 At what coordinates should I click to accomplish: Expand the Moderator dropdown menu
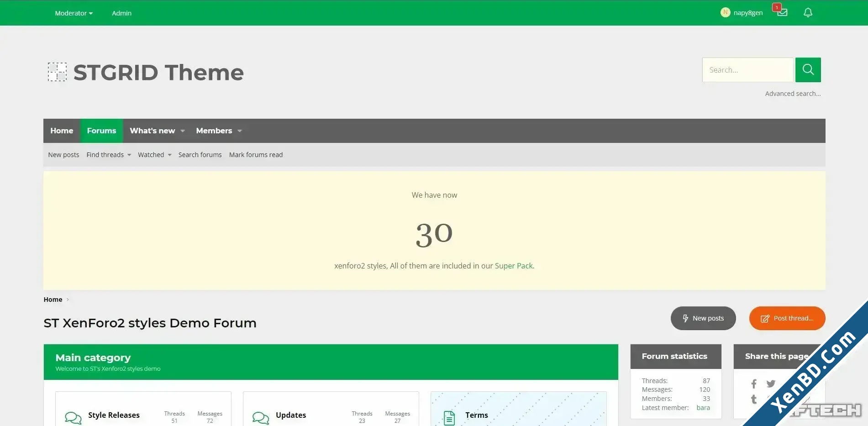(x=74, y=13)
